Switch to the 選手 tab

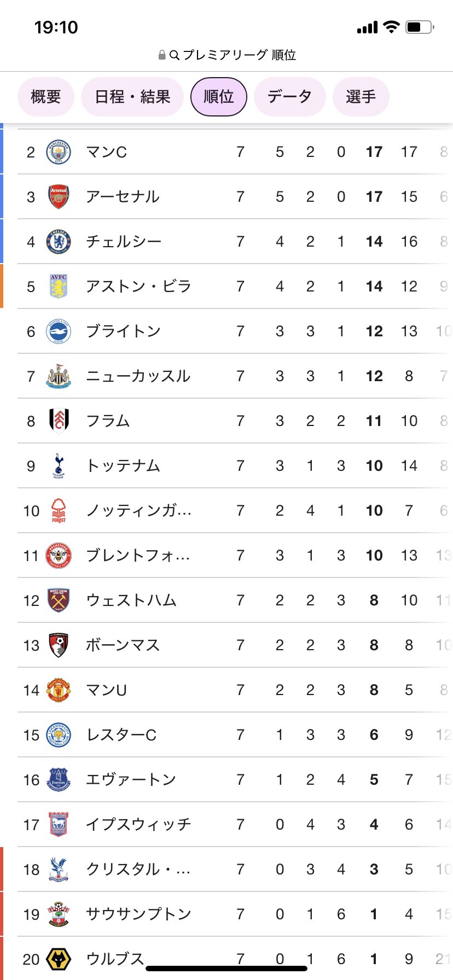(x=361, y=97)
